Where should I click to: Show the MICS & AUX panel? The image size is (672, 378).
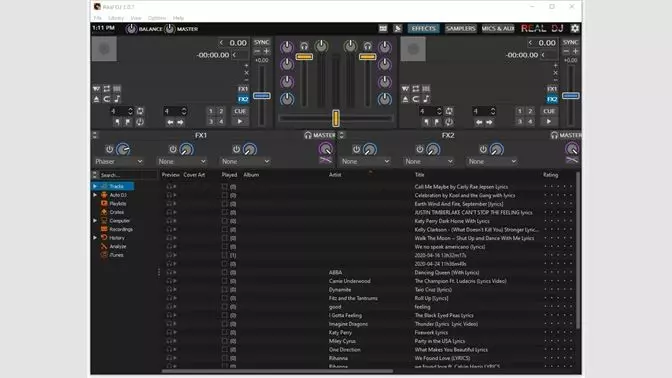(x=498, y=28)
